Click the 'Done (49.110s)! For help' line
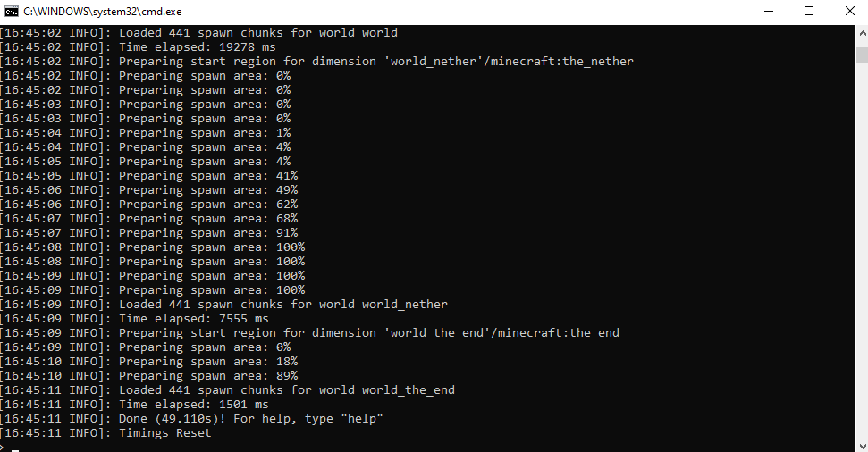868x452 pixels. tap(191, 419)
